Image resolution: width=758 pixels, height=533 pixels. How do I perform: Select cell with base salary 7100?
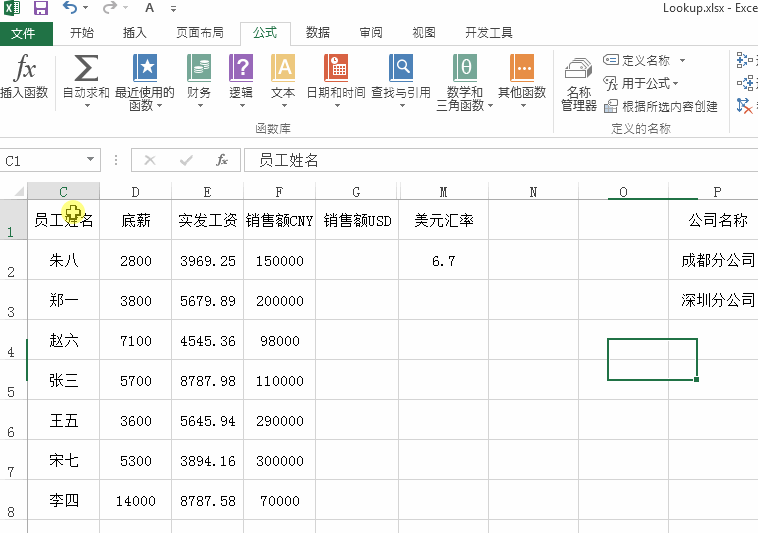(x=135, y=341)
